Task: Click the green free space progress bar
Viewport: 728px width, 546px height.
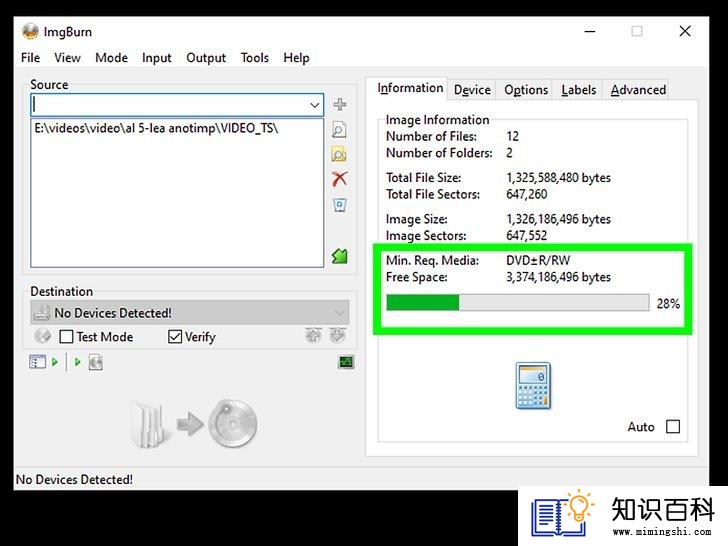Action: tap(518, 303)
